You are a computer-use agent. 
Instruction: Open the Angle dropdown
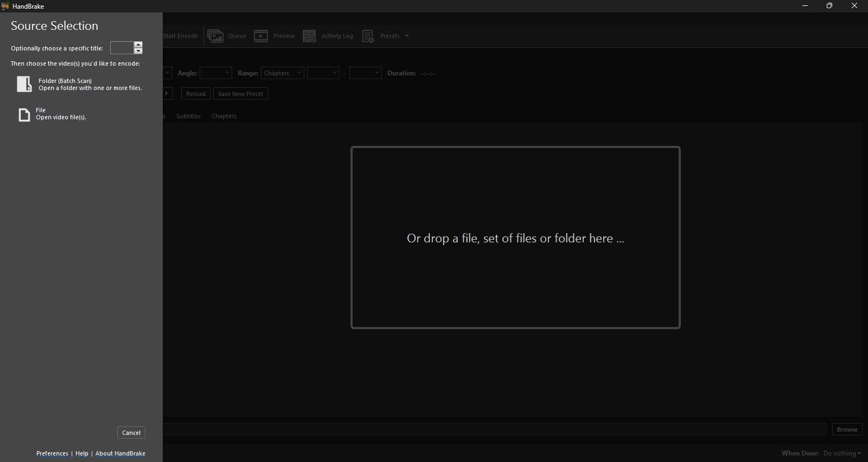(216, 73)
